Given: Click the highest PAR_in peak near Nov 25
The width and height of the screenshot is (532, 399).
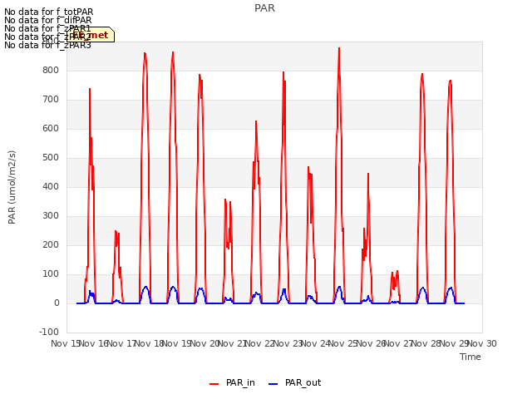Looking at the screenshot, I should [x=339, y=49].
